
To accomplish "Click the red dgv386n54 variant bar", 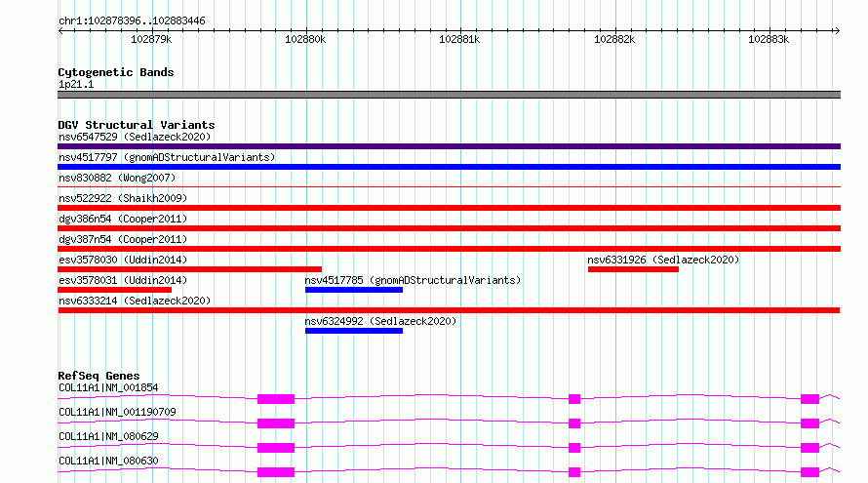I will (x=449, y=228).
